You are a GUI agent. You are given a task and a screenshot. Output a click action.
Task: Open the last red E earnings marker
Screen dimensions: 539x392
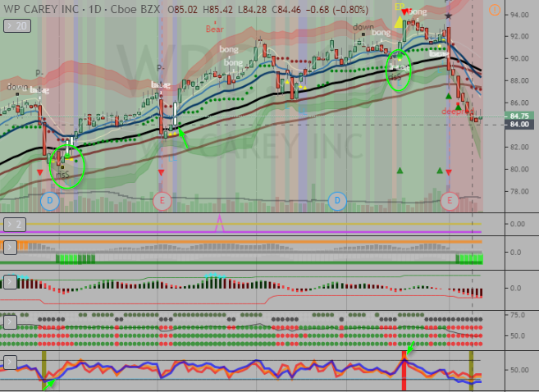point(450,201)
